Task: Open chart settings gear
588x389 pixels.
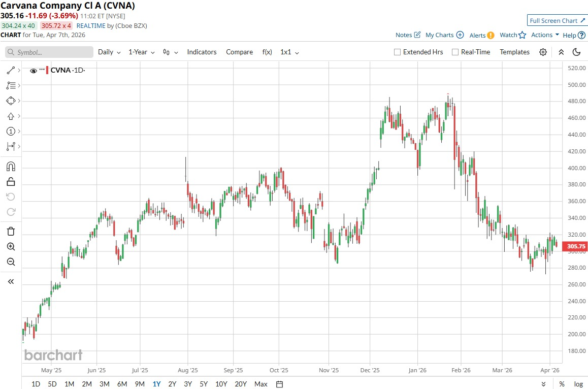Action: tap(543, 52)
